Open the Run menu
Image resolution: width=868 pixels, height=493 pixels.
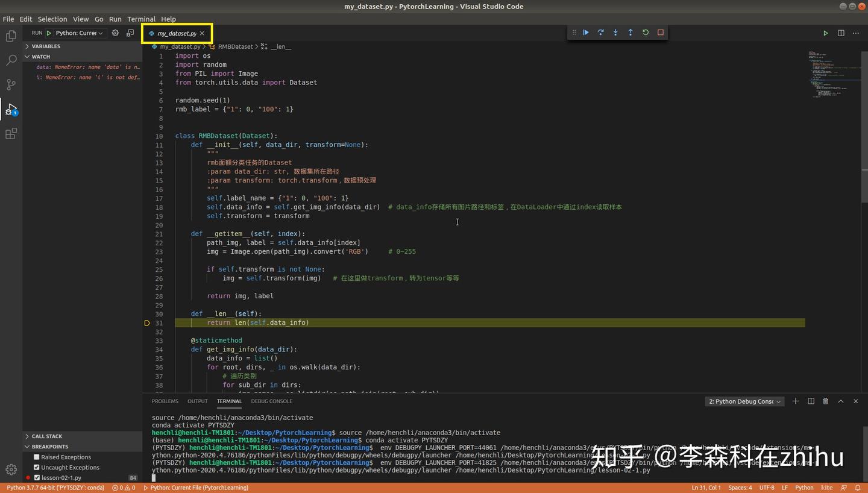click(115, 19)
